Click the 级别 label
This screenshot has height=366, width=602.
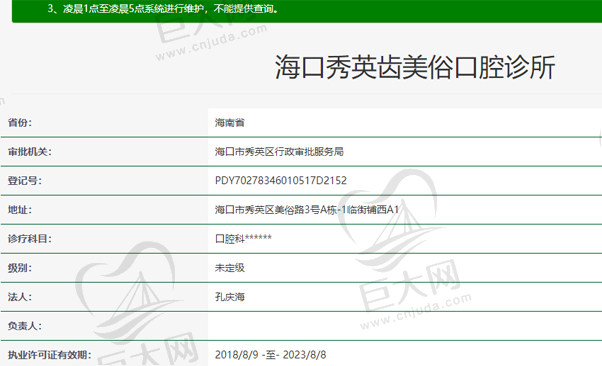(20, 268)
